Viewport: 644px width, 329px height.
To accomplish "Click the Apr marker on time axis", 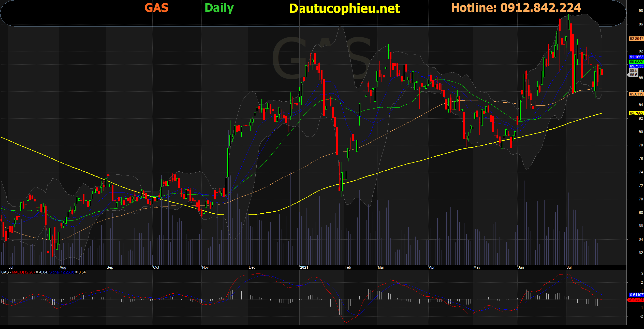I will [432, 267].
